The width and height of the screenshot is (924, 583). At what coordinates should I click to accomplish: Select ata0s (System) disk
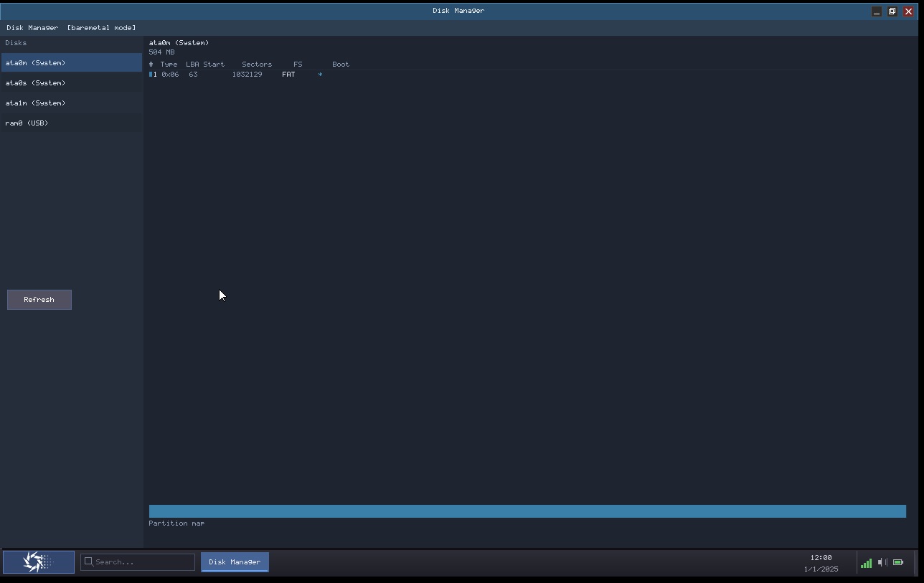(72, 82)
